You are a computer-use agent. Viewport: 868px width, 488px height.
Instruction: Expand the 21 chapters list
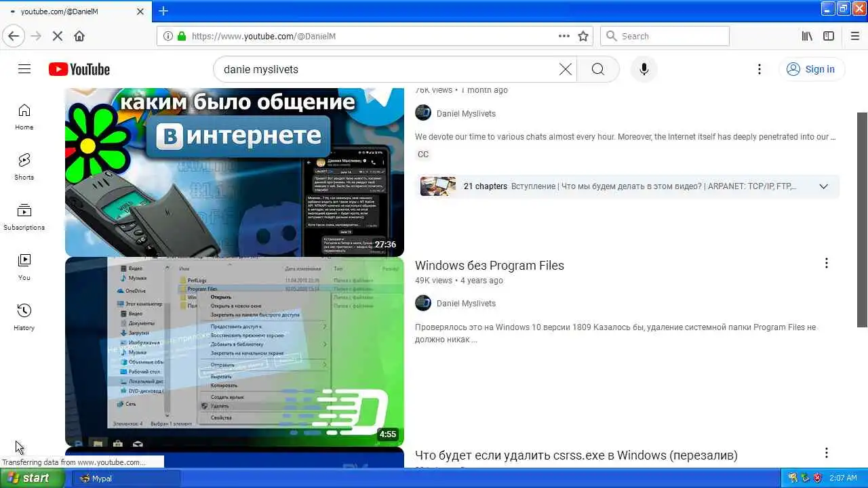click(823, 186)
